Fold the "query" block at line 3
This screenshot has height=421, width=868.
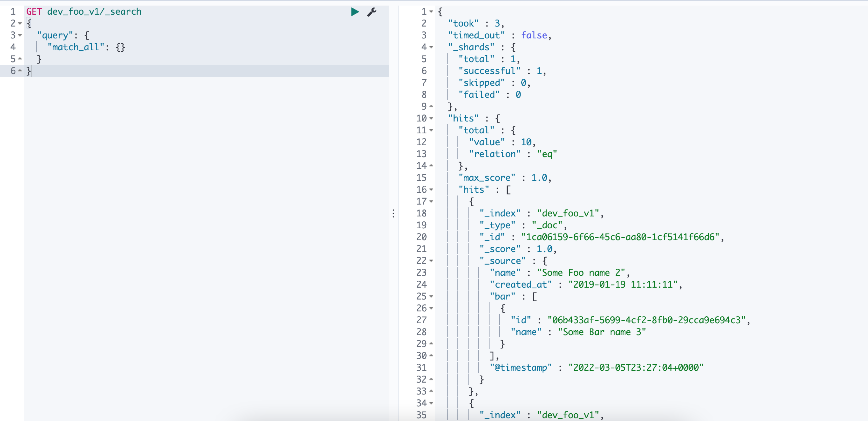(x=20, y=36)
